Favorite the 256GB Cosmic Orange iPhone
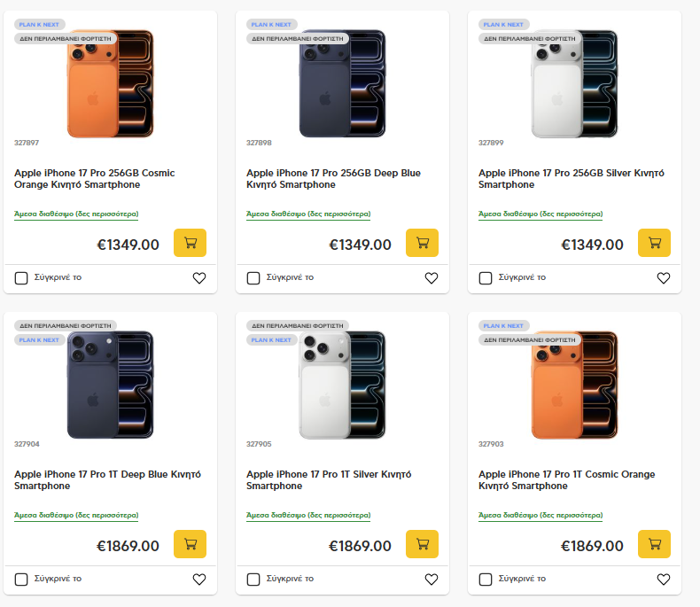Image resolution: width=700 pixels, height=607 pixels. coord(199,278)
